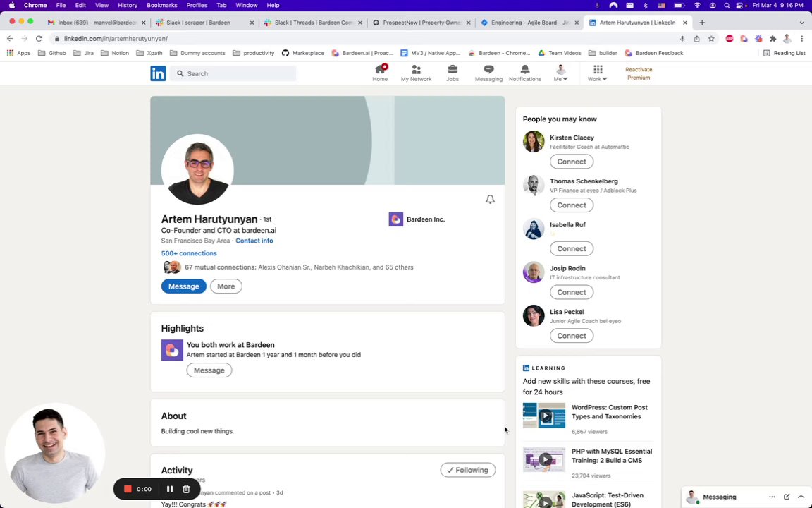Viewport: 812px width, 508px height.
Task: Open the Messaging nav icon
Action: [x=488, y=73]
